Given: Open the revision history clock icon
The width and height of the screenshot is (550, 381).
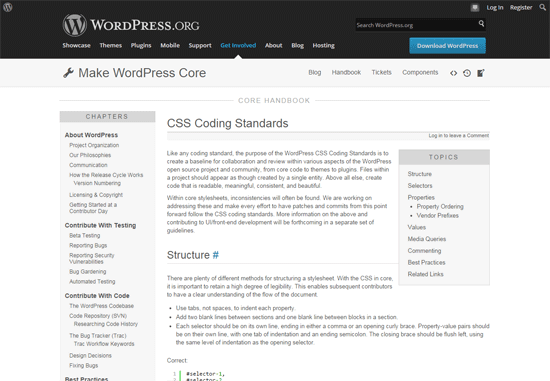Looking at the screenshot, I should click(467, 73).
